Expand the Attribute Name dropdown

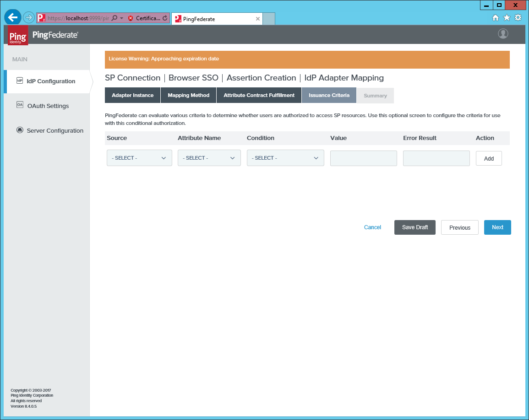(x=209, y=158)
